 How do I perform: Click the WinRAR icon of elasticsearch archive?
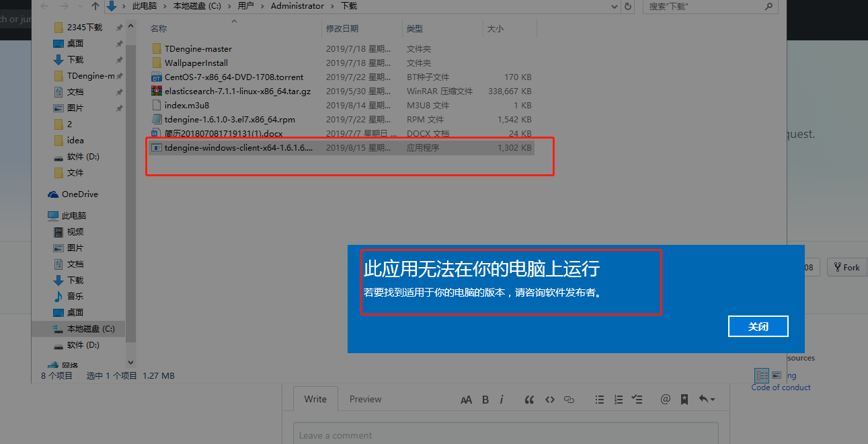[x=157, y=91]
